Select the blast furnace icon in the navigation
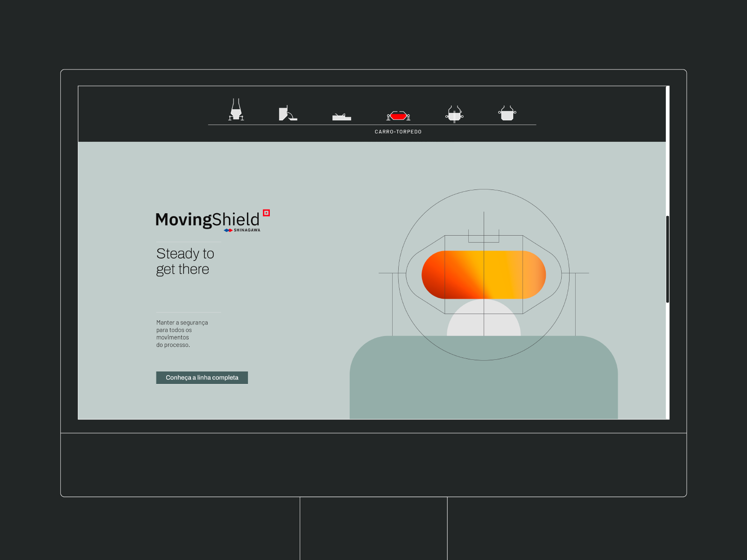Viewport: 747px width, 560px height. pyautogui.click(x=236, y=111)
